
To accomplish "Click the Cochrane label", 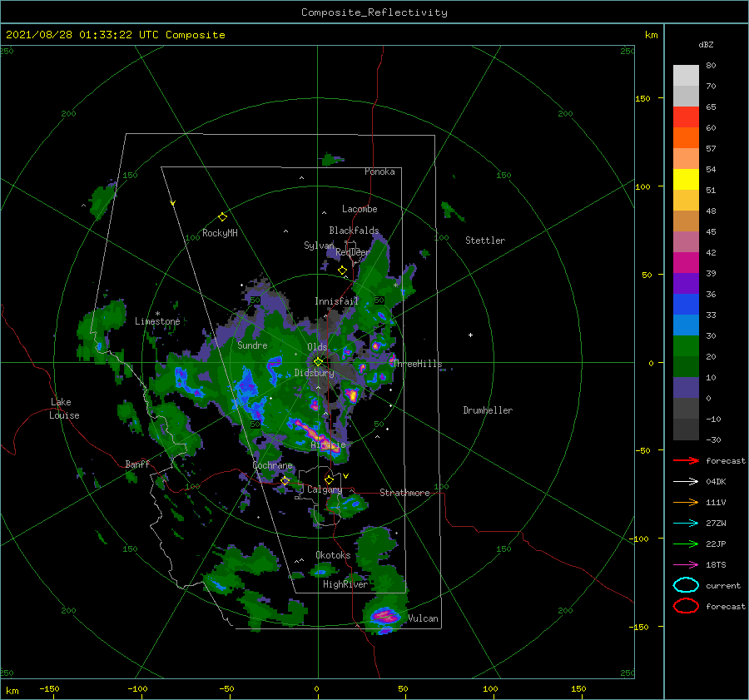I will click(272, 465).
